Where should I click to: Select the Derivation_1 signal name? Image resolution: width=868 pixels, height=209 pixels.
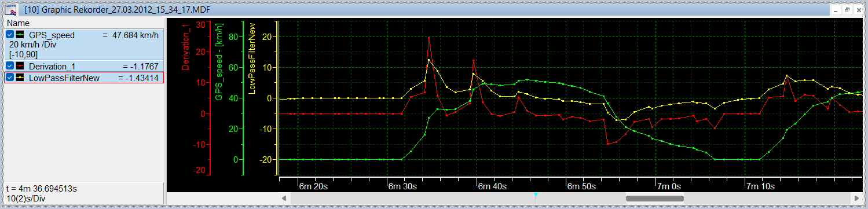click(52, 67)
